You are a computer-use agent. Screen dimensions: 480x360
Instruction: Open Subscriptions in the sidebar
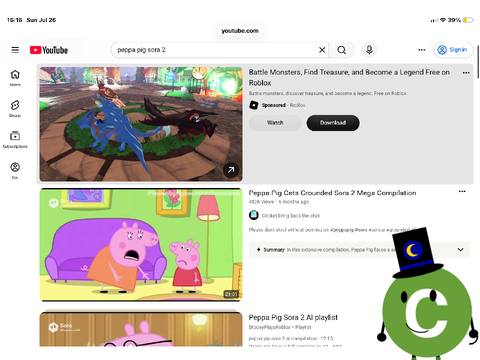coord(15,139)
